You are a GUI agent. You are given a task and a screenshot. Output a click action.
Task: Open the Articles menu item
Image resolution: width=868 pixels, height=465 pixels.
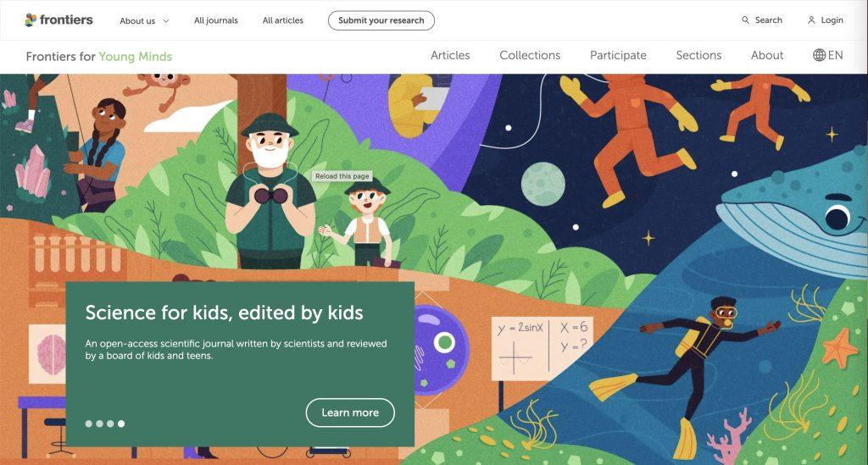(450, 55)
